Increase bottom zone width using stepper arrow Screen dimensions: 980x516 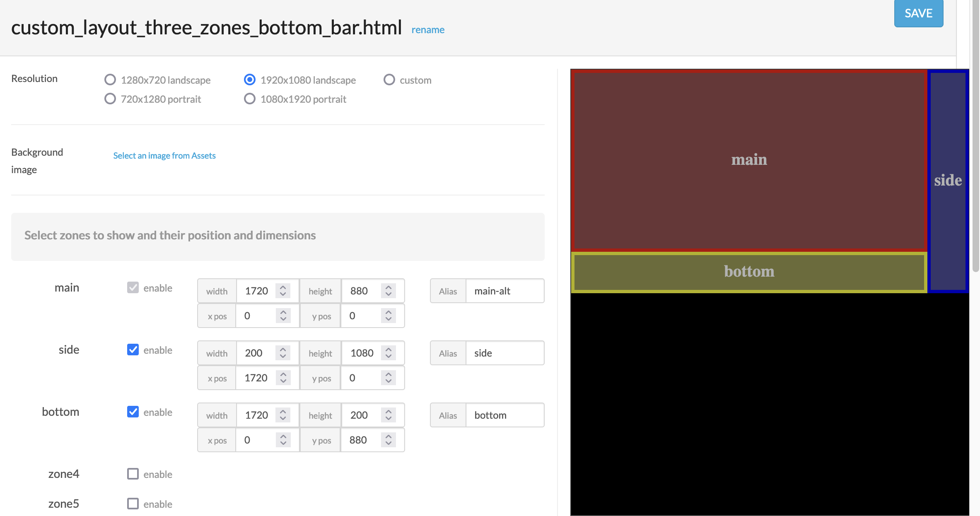tap(282, 412)
